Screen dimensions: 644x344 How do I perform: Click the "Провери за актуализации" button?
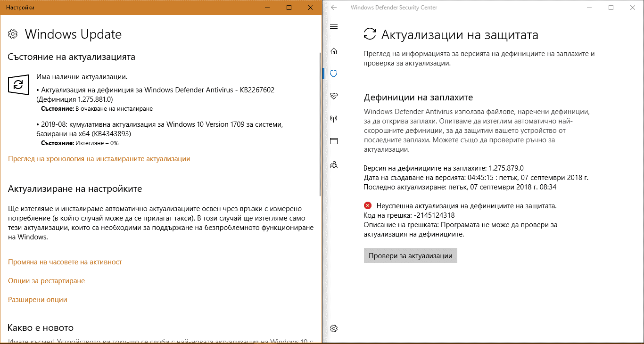[410, 256]
